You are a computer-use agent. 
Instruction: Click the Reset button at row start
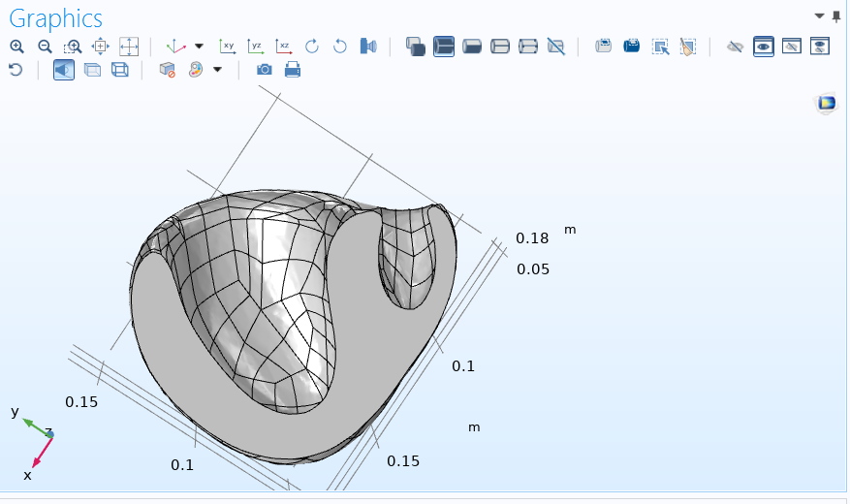tap(15, 70)
